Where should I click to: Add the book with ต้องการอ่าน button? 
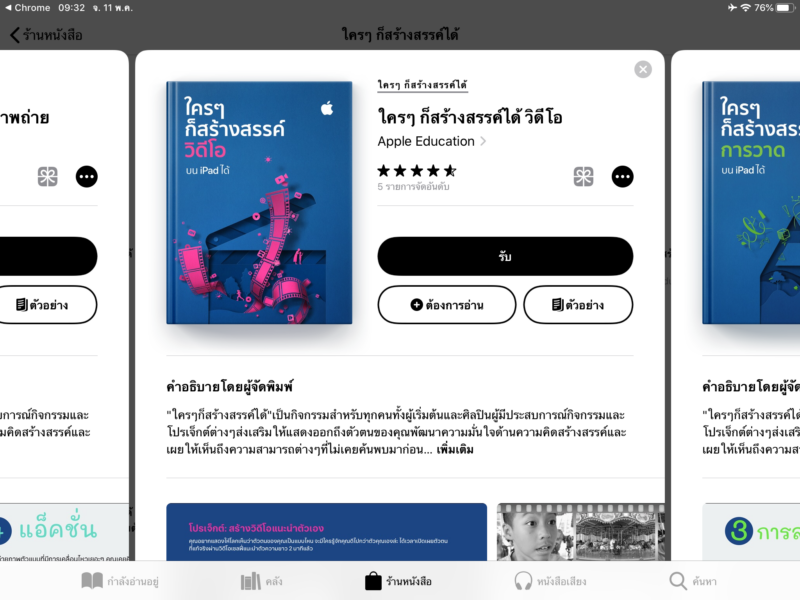446,305
